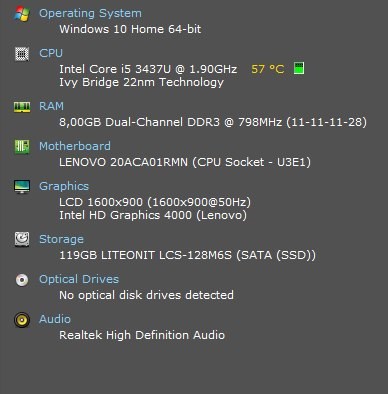Click the green Motherboard icon

click(x=22, y=147)
